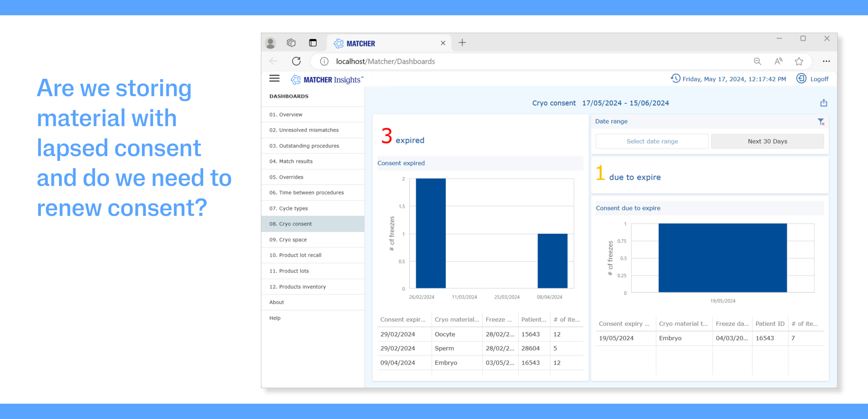Open the About page

313,302
